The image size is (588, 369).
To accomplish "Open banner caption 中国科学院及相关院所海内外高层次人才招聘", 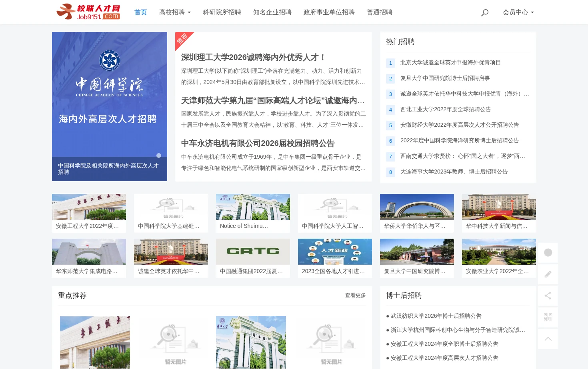I will [x=108, y=169].
